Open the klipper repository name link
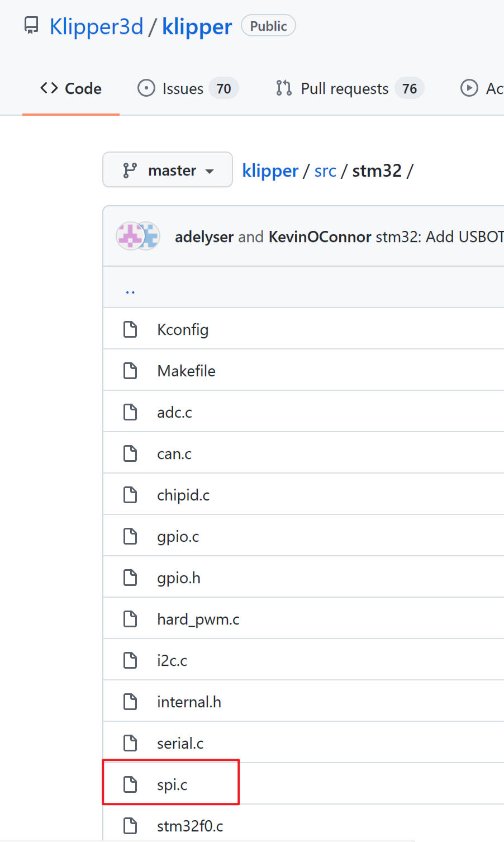 197,26
